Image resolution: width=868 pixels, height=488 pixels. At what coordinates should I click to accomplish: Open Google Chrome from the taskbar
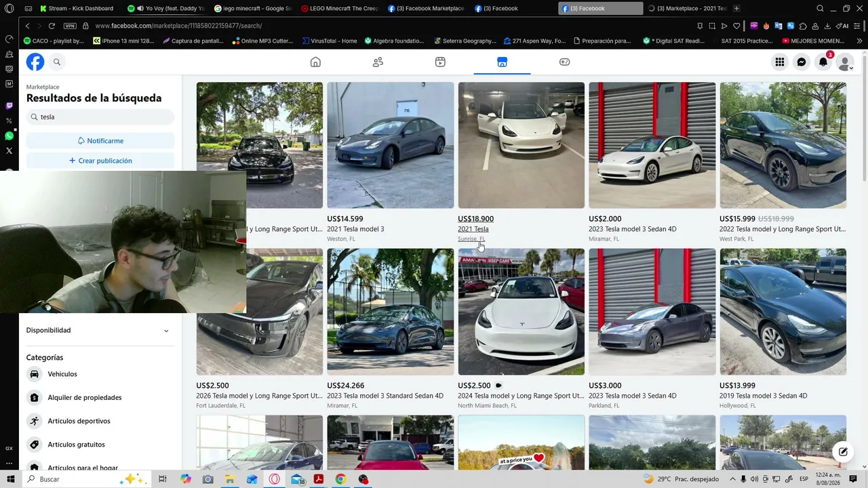[x=340, y=479]
